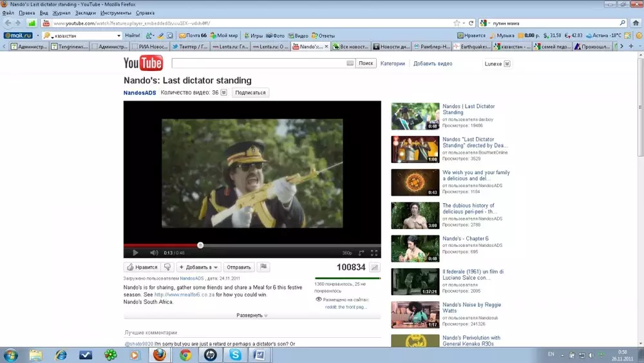This screenshot has width=644, height=363.
Task: Open Skype from the Windows taskbar
Action: [236, 355]
